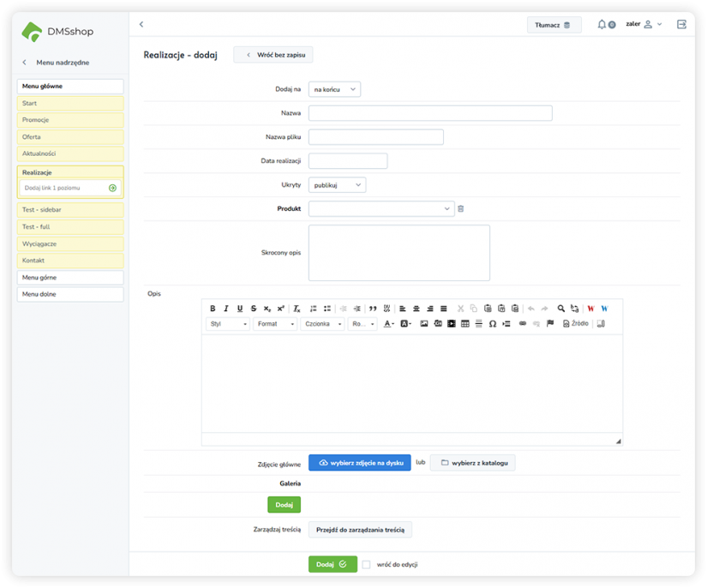Click the trash icon next to Produkt
Screen dimensions: 707x588
(x=460, y=208)
